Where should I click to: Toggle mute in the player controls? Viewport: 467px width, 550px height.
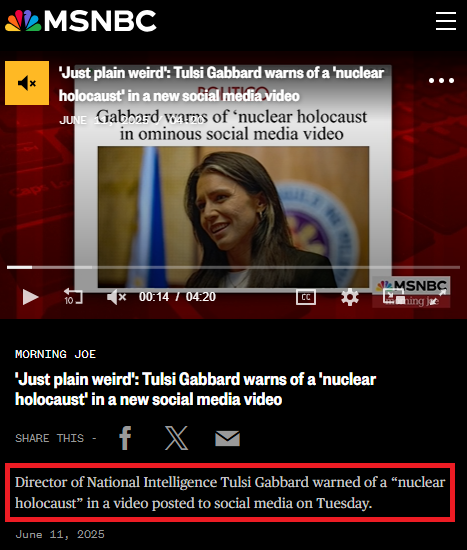click(x=116, y=297)
